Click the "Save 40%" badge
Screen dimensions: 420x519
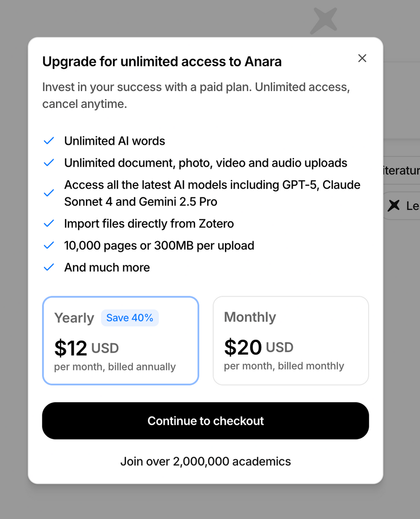coord(130,318)
